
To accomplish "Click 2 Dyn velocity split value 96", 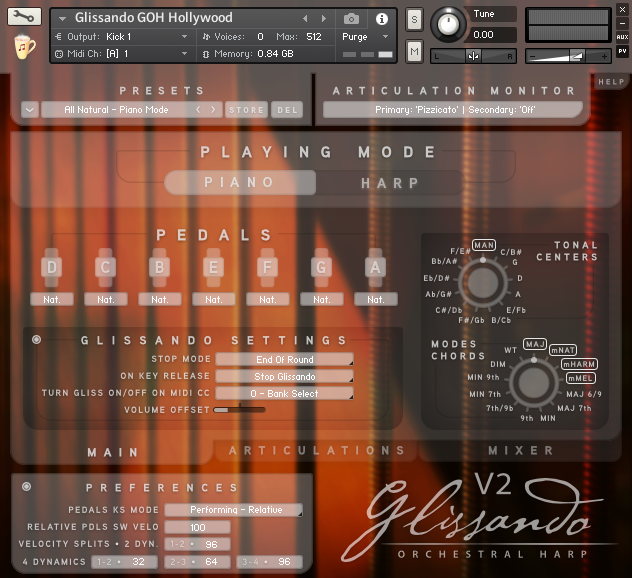I will tap(198, 544).
